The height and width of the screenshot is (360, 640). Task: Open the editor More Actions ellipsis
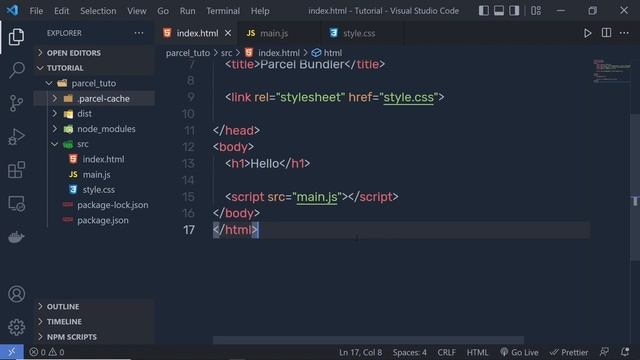[624, 33]
